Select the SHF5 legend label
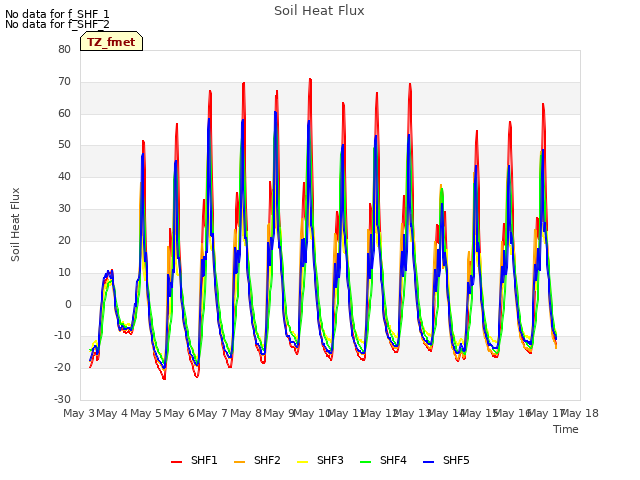 click(456, 460)
